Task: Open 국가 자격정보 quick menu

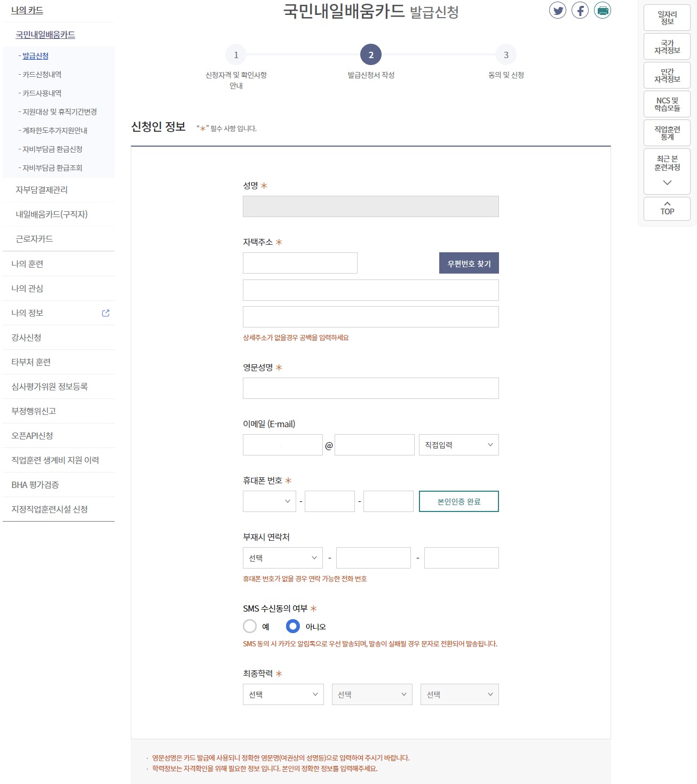Action: [x=667, y=46]
